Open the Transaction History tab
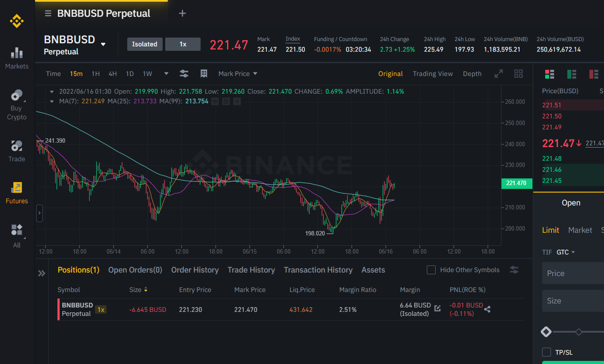This screenshot has height=364, width=604. pyautogui.click(x=318, y=270)
